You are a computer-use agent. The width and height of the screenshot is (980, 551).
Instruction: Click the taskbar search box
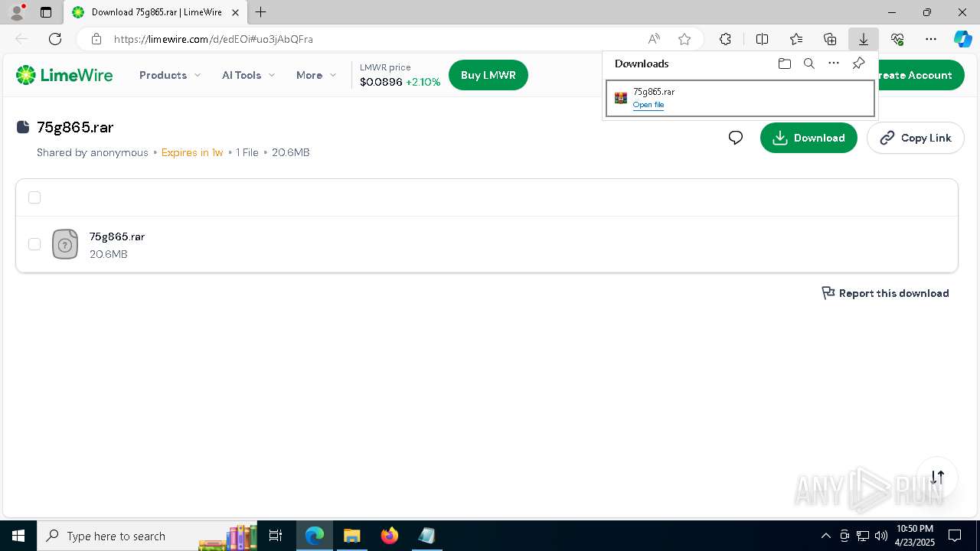point(147,536)
